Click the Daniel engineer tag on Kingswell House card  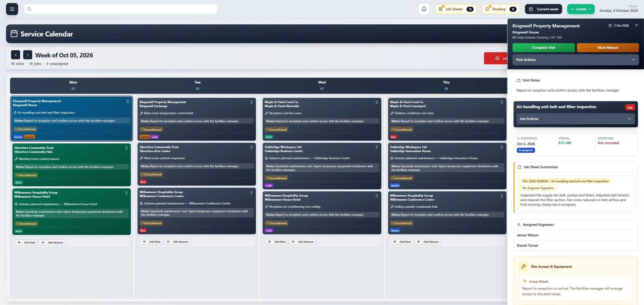tap(29, 137)
